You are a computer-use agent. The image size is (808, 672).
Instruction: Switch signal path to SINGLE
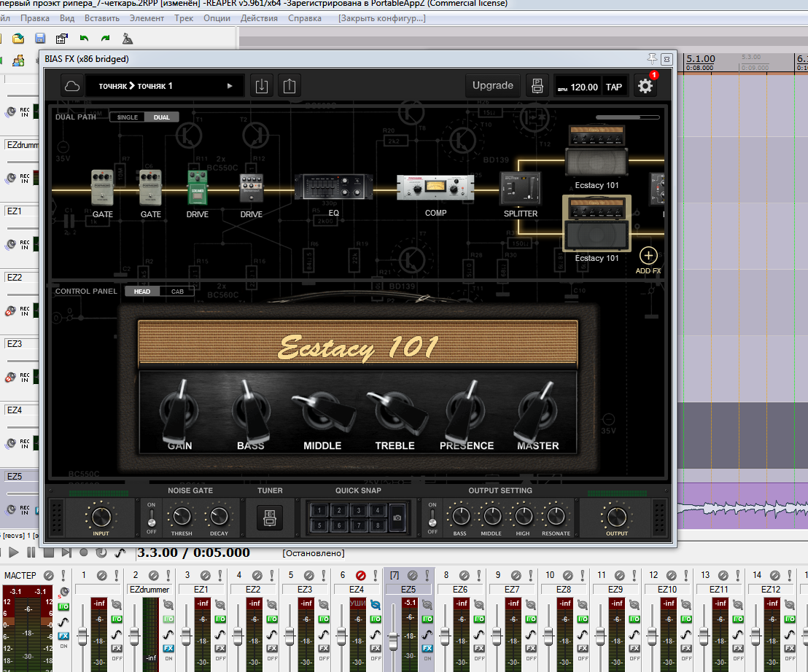point(128,117)
